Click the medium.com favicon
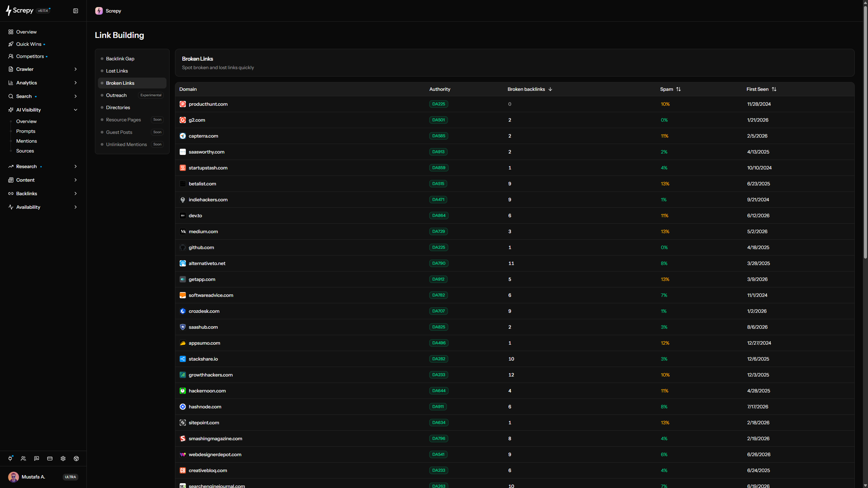Viewport: 868px width, 488px height. pyautogui.click(x=183, y=231)
